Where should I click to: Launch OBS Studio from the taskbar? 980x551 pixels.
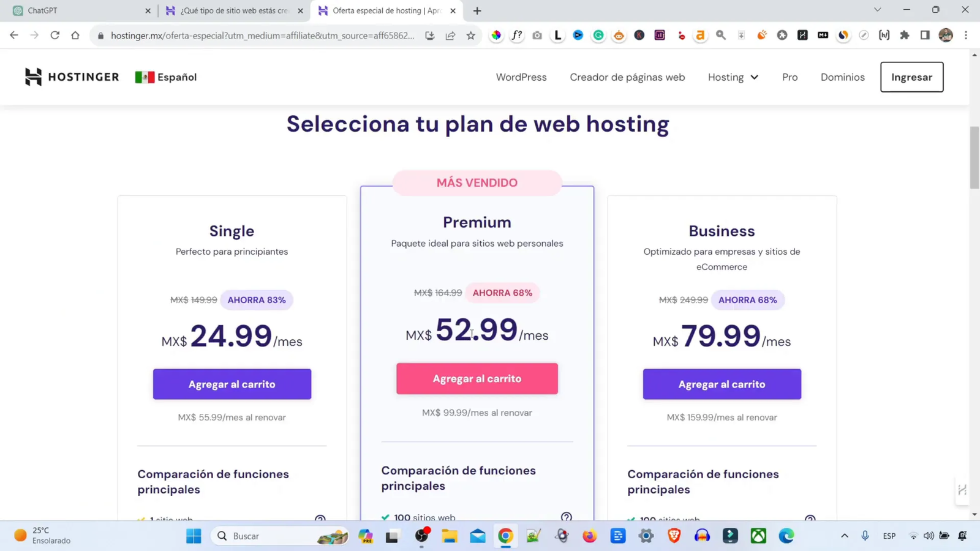point(421,536)
